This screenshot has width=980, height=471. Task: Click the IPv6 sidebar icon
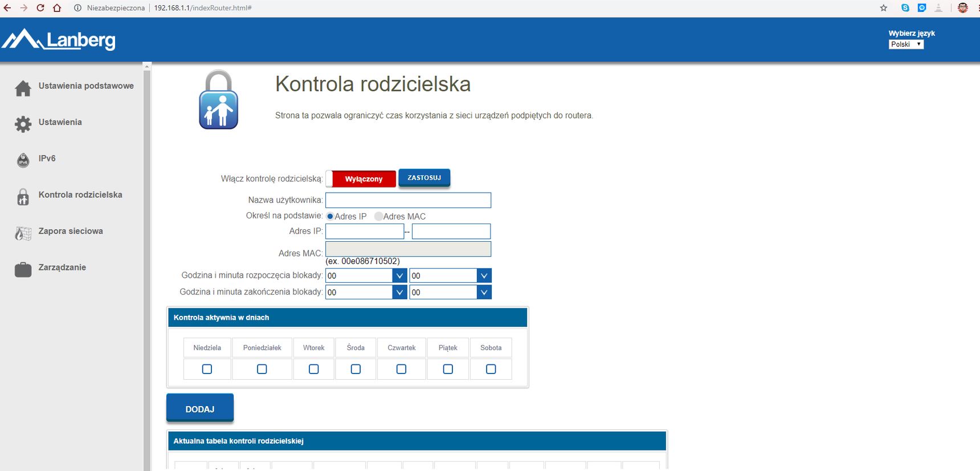[x=23, y=160]
